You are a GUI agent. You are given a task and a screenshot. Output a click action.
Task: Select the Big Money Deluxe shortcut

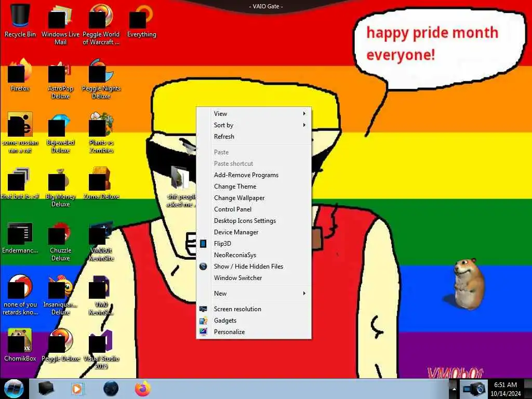[x=60, y=187]
